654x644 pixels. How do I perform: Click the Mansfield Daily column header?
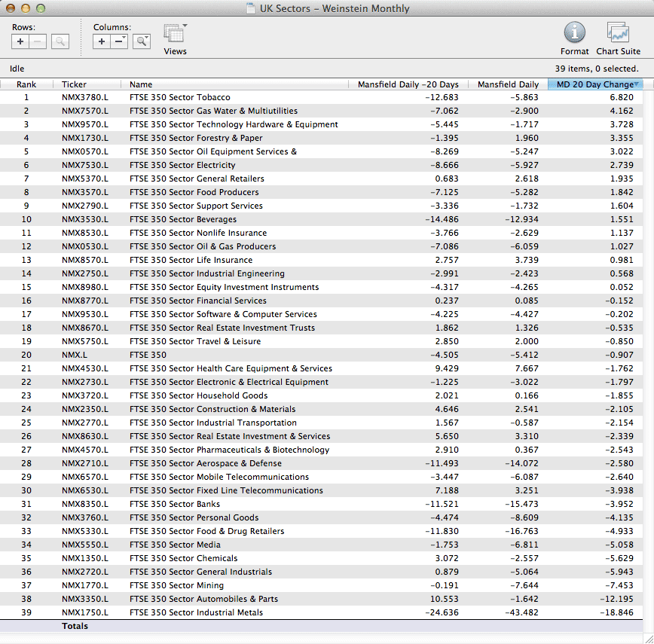(508, 84)
